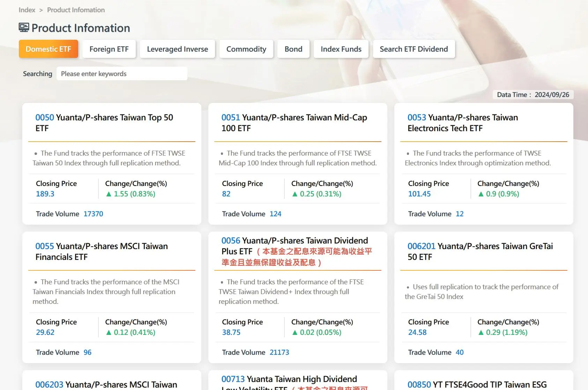This screenshot has height=390, width=588.
Task: Click trade volume 124
Action: tap(275, 214)
